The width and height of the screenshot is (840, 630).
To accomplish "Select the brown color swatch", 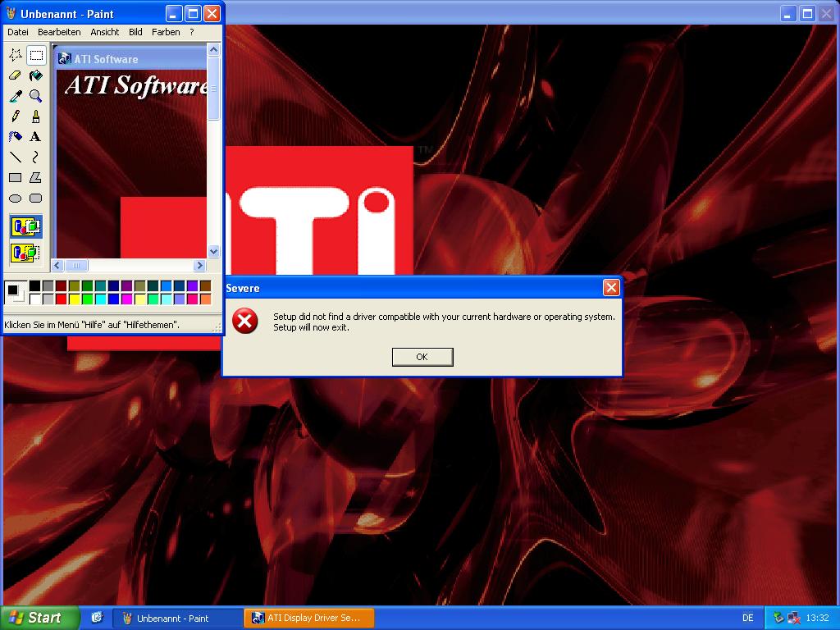I will [x=206, y=285].
